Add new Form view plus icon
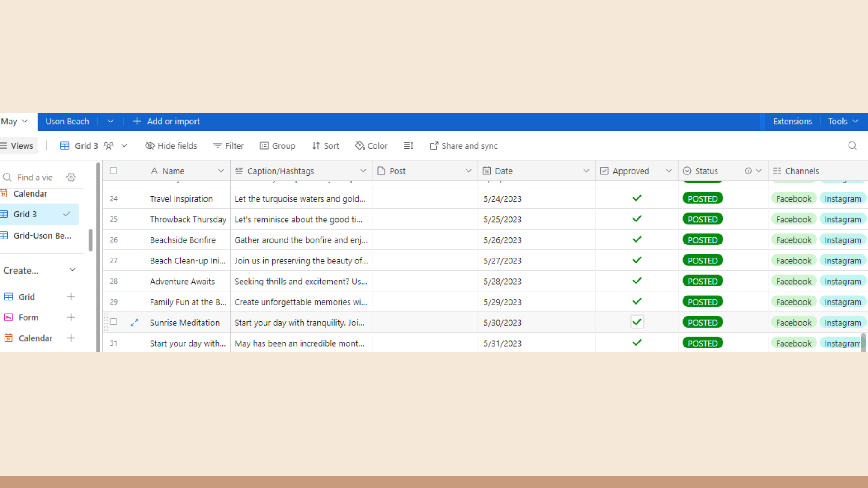The height and width of the screenshot is (488, 868). coord(71,317)
